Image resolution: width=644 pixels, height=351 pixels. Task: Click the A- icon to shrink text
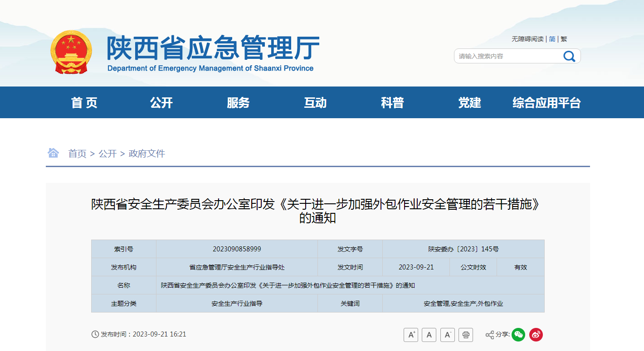[447, 335]
